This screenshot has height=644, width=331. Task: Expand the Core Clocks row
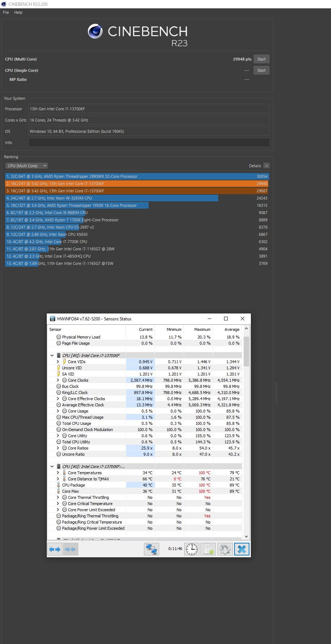coord(58,380)
